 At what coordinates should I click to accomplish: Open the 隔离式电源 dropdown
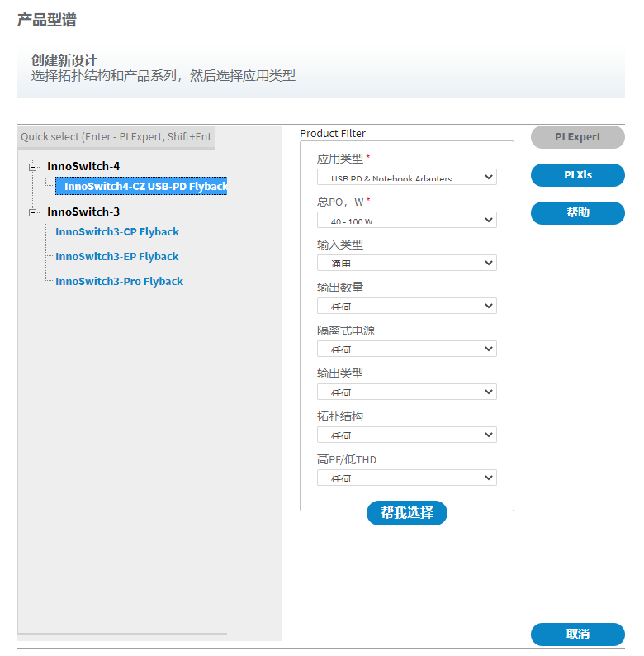point(407,349)
